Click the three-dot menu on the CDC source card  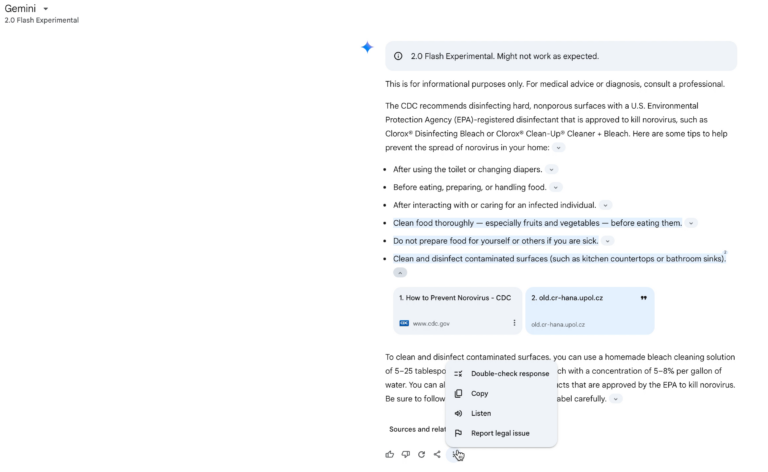514,323
